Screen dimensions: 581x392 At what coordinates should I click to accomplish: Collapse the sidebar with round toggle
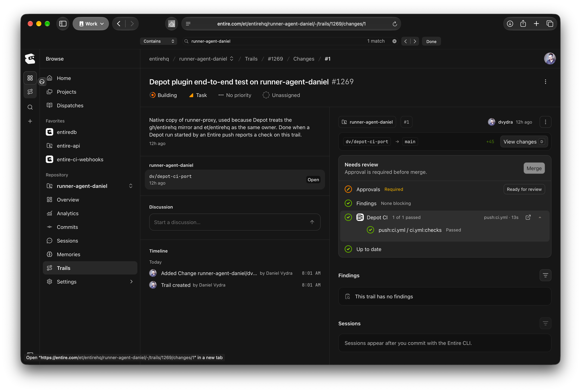42,82
